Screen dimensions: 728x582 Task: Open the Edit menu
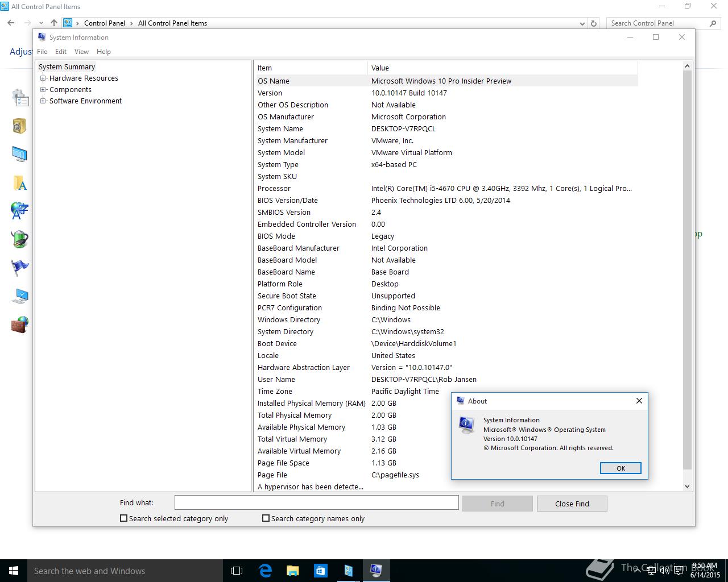tap(61, 51)
